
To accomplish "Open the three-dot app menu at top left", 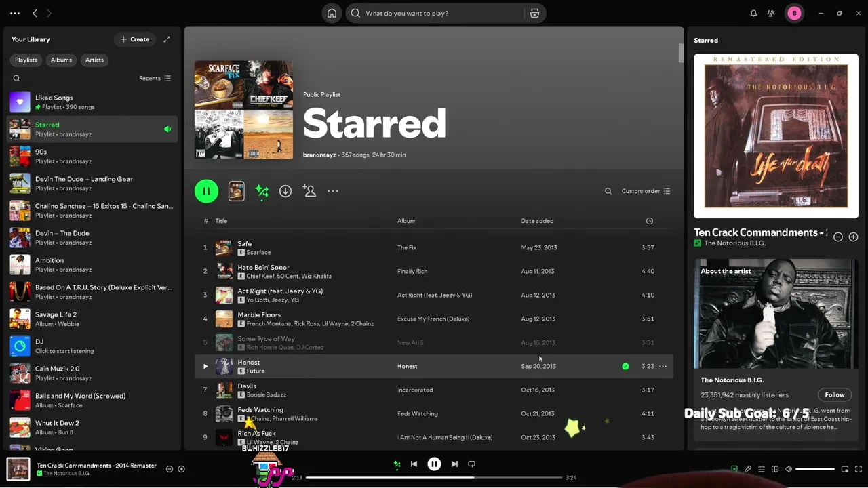I will point(15,13).
